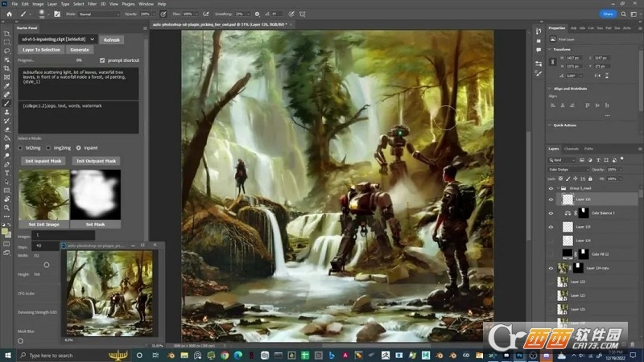Hide Layer 126 using its eye icon
This screenshot has height=362, width=644.
[x=551, y=200]
